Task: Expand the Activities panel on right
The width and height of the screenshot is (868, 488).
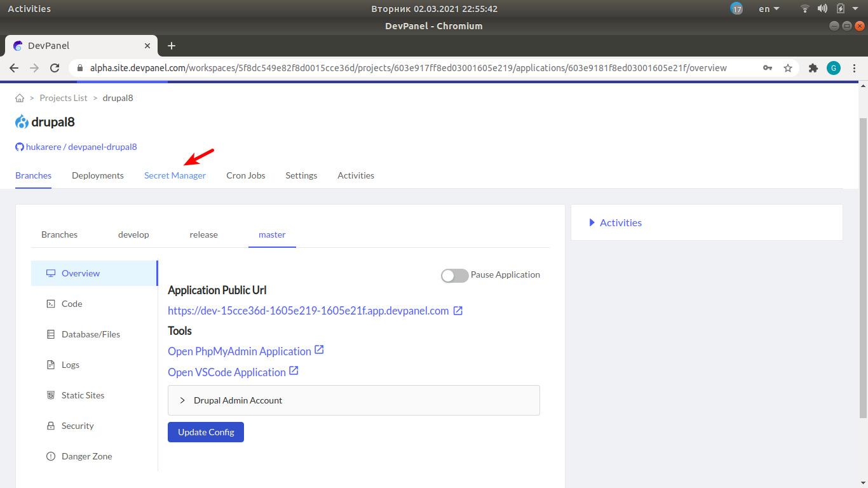Action: pyautogui.click(x=614, y=222)
